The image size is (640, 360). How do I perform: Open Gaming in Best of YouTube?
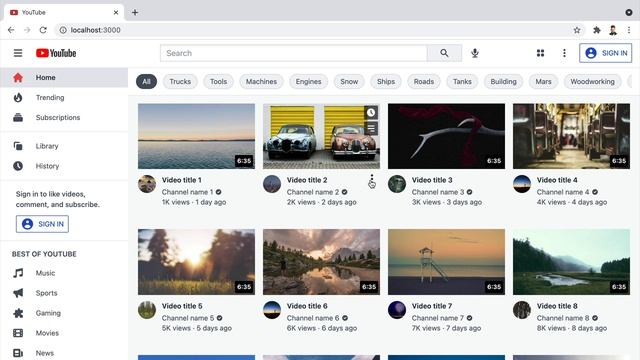click(64, 313)
